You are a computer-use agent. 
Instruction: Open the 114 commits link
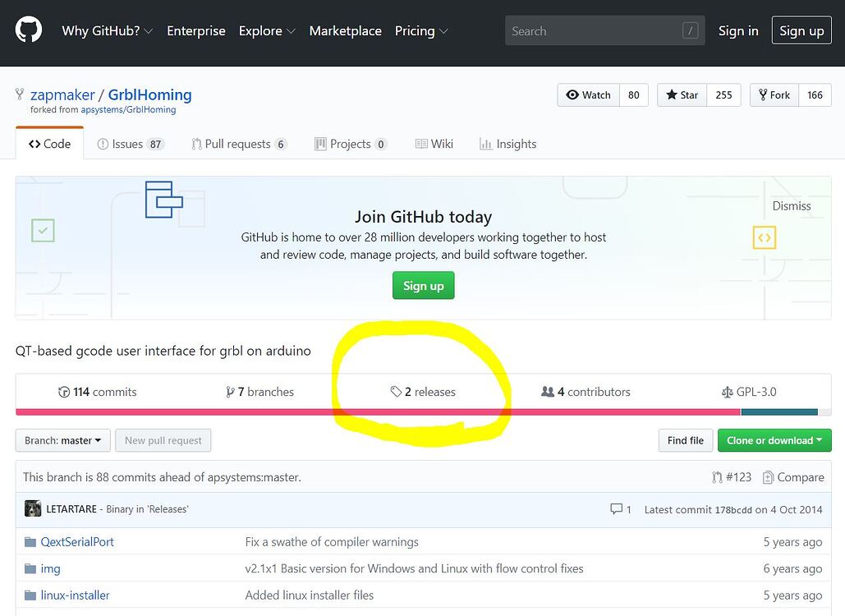coord(98,393)
